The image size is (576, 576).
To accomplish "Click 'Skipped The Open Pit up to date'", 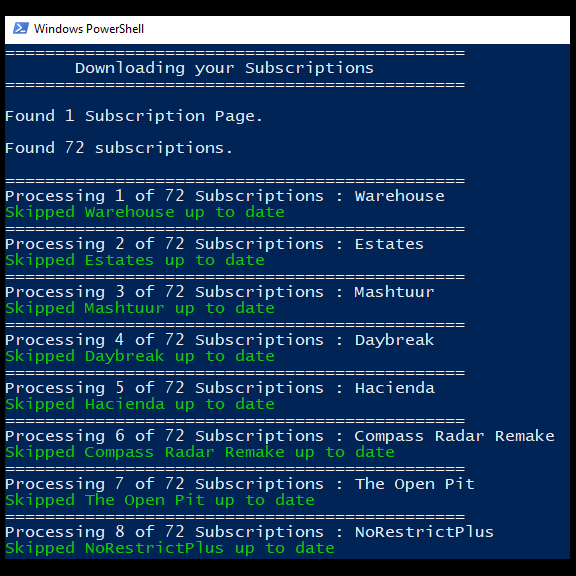I will (160, 500).
